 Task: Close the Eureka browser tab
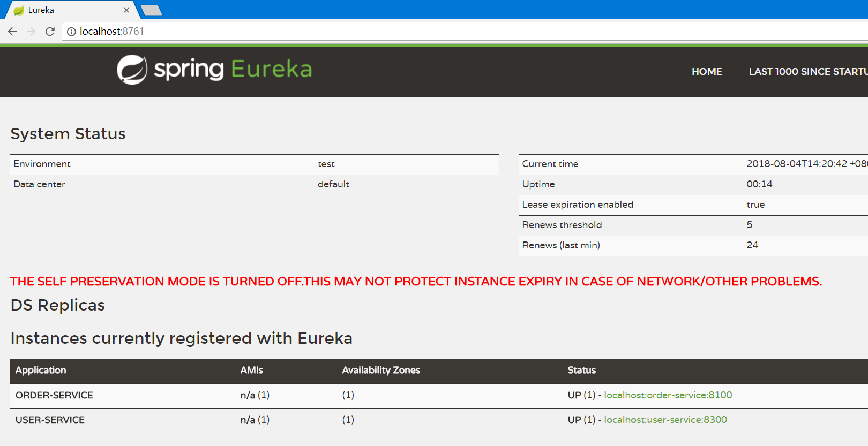(126, 10)
